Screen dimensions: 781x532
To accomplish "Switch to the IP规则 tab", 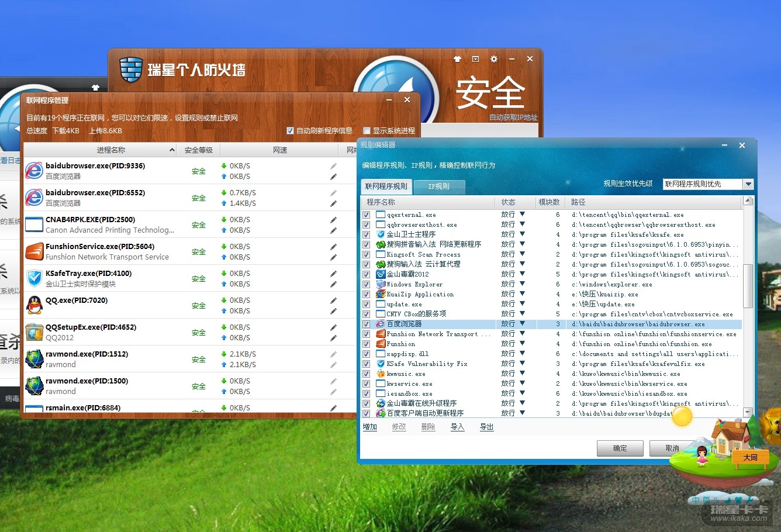I will (439, 186).
